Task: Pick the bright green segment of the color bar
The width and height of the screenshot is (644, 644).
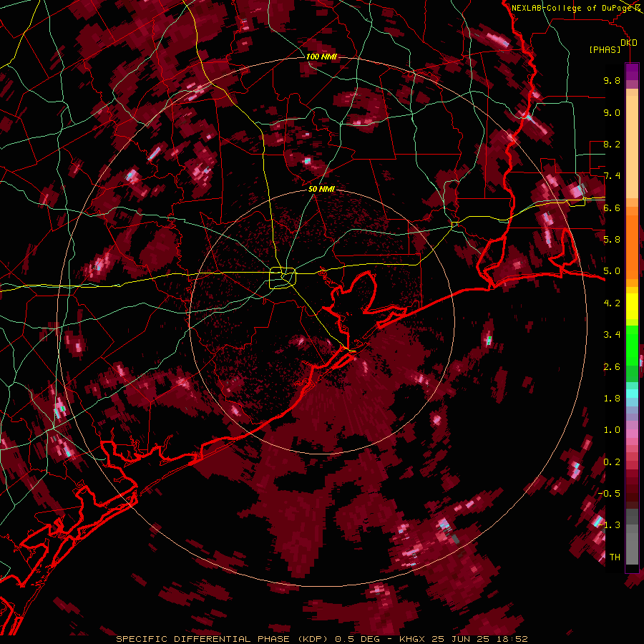Action: (x=632, y=345)
